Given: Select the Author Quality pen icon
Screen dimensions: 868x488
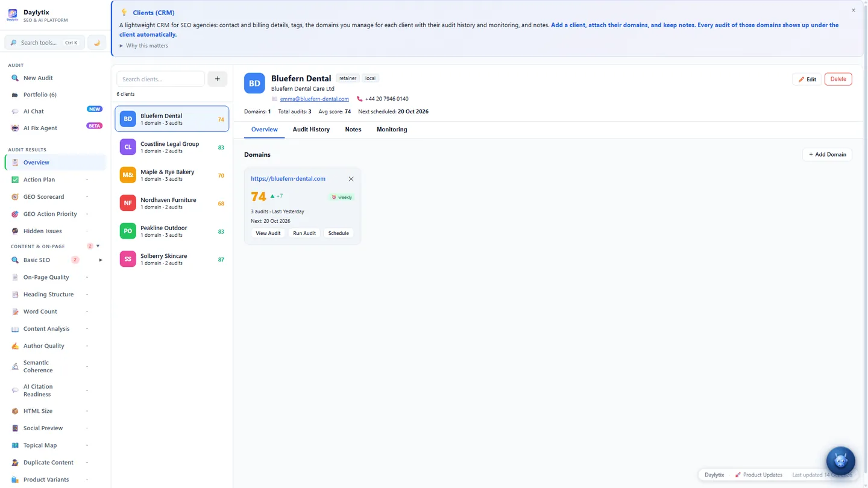Looking at the screenshot, I should pos(15,346).
